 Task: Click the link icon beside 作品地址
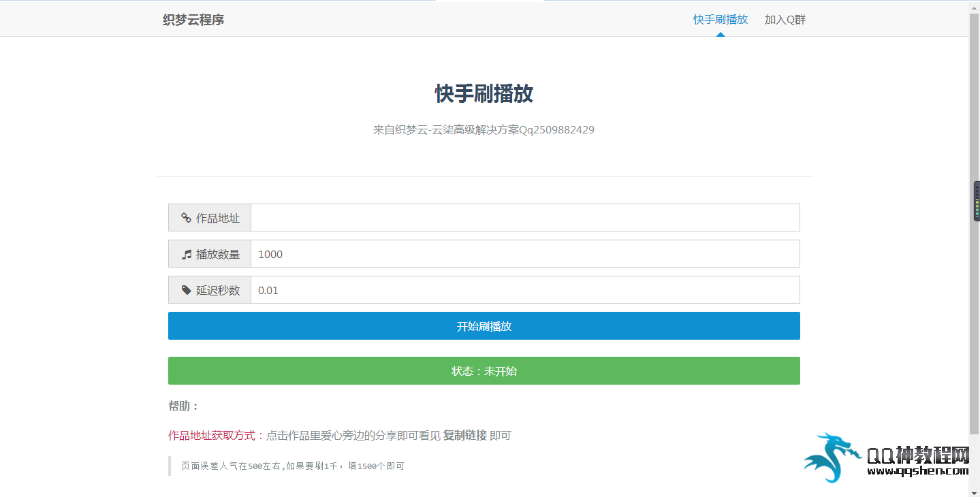click(186, 218)
